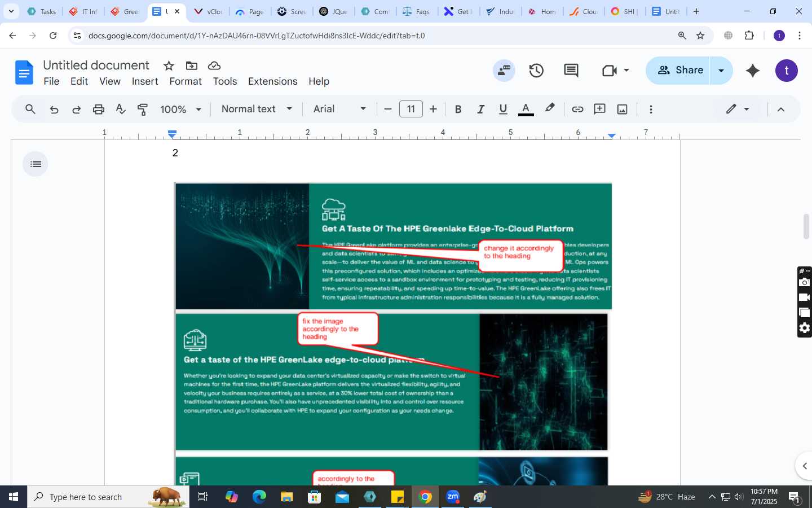The width and height of the screenshot is (812, 508).
Task: Open the search the menus magnifier
Action: [30, 109]
